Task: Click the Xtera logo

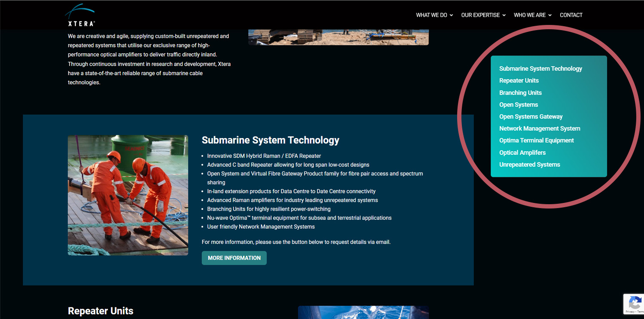Action: pos(80,15)
